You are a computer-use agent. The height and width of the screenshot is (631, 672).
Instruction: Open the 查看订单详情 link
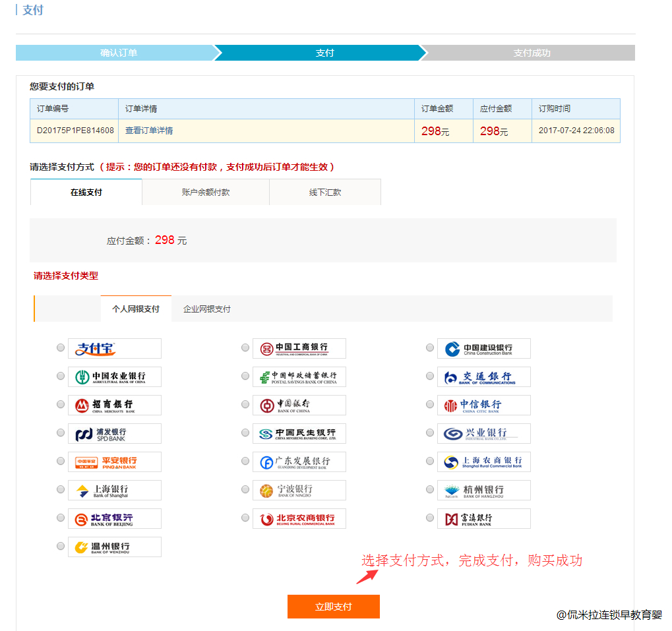(x=149, y=131)
